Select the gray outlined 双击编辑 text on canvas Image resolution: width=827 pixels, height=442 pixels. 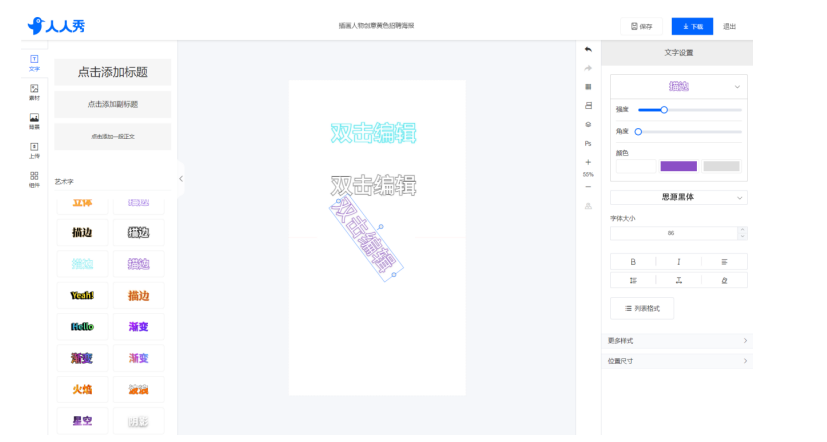373,185
